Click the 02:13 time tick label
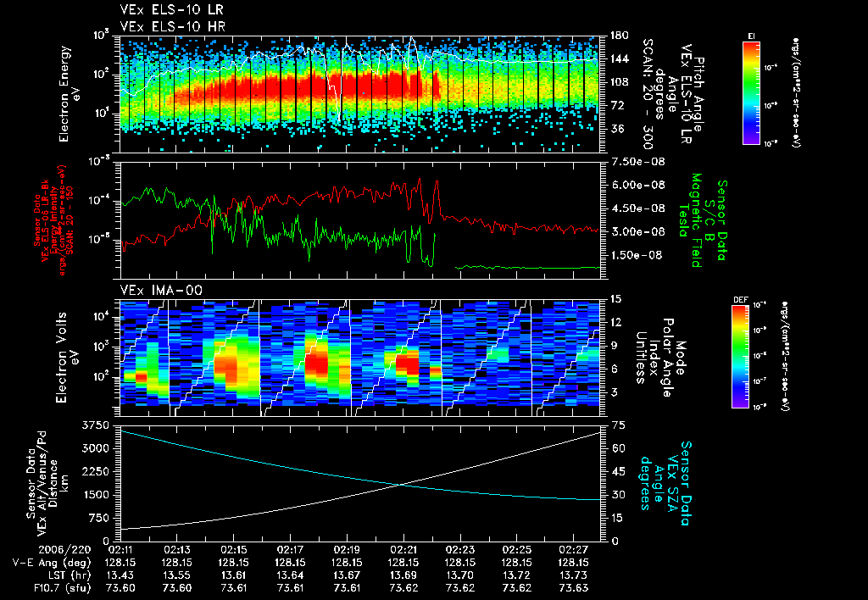 pos(176,550)
